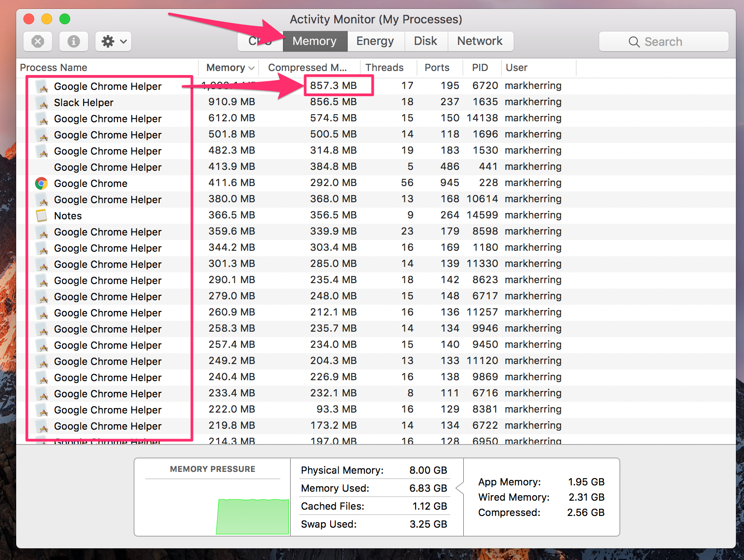The height and width of the screenshot is (560, 744).
Task: Click the Notes app icon
Action: (x=41, y=216)
